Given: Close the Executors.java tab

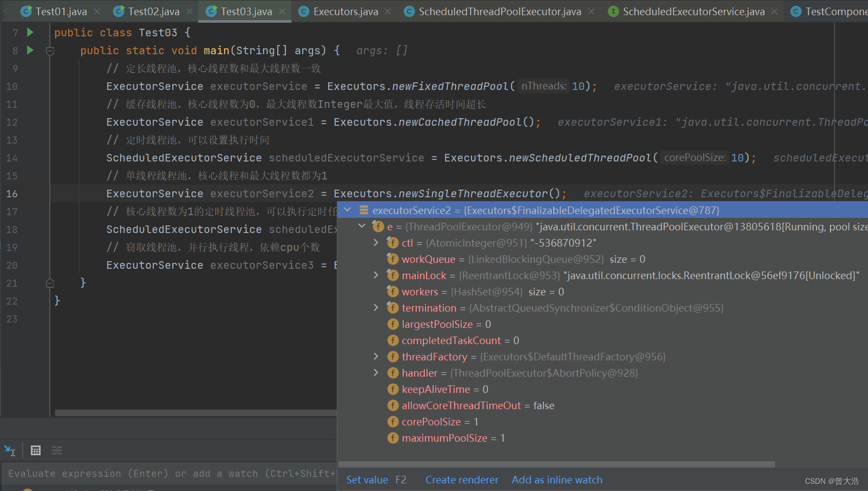Looking at the screenshot, I should [388, 11].
